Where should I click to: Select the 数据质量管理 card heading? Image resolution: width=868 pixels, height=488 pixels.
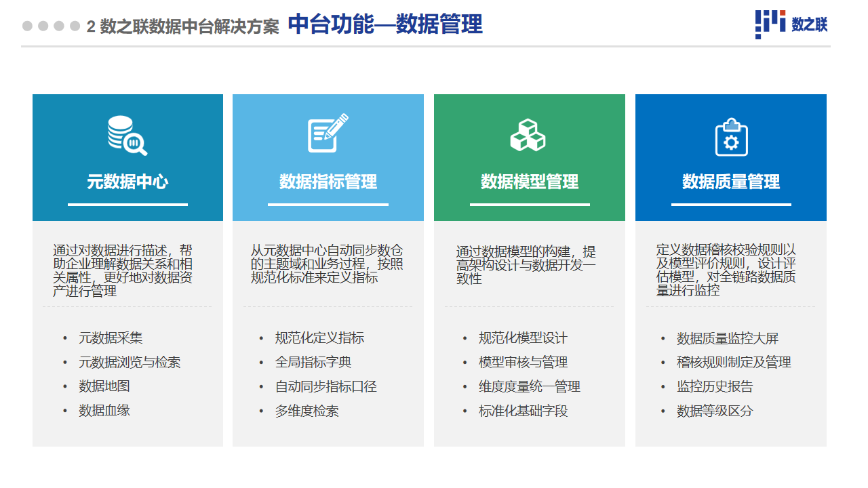tap(731, 182)
